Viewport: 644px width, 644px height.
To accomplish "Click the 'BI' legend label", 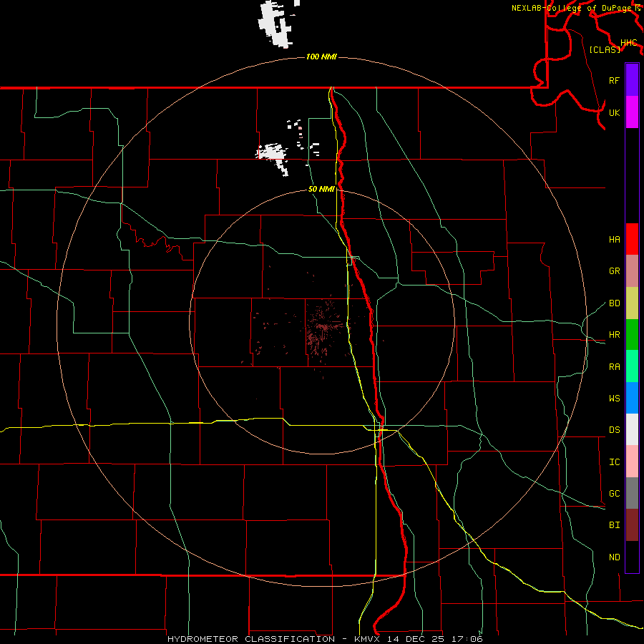I will coord(614,525).
